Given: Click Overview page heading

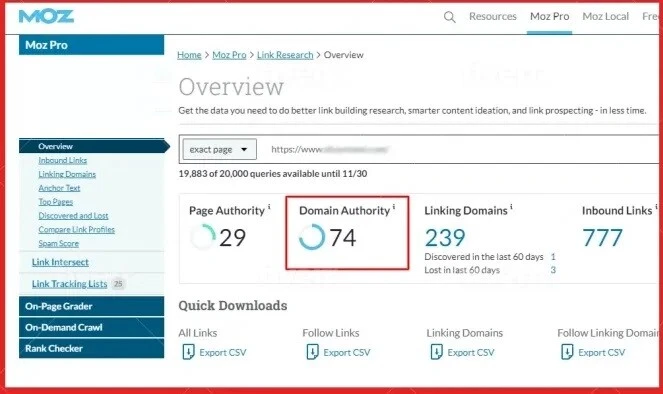Looking at the screenshot, I should pyautogui.click(x=231, y=87).
